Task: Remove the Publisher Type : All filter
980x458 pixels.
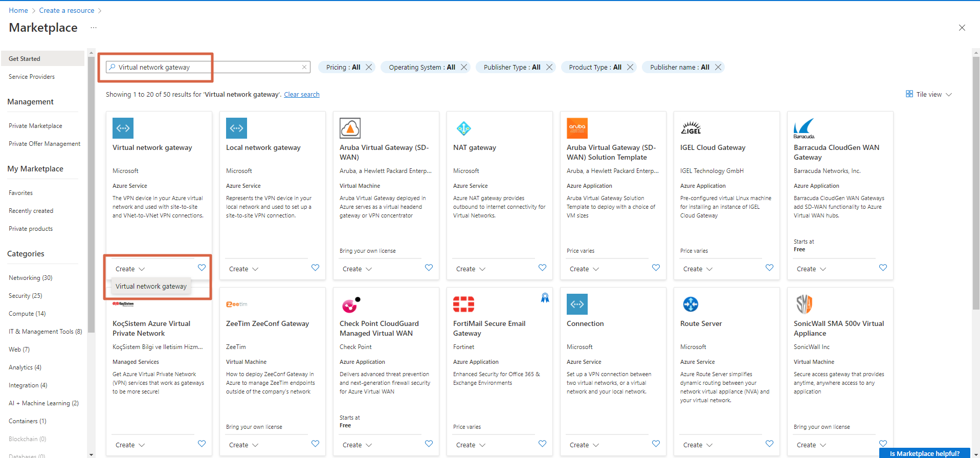Action: [549, 67]
